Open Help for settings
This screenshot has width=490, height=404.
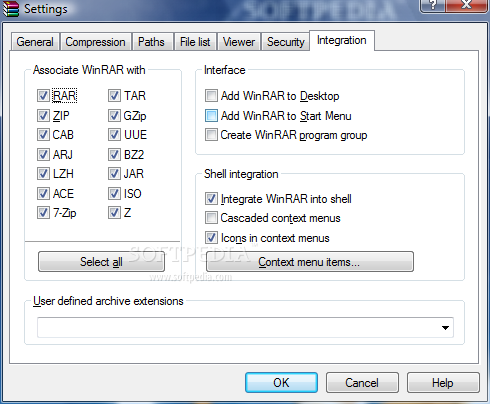pyautogui.click(x=443, y=382)
